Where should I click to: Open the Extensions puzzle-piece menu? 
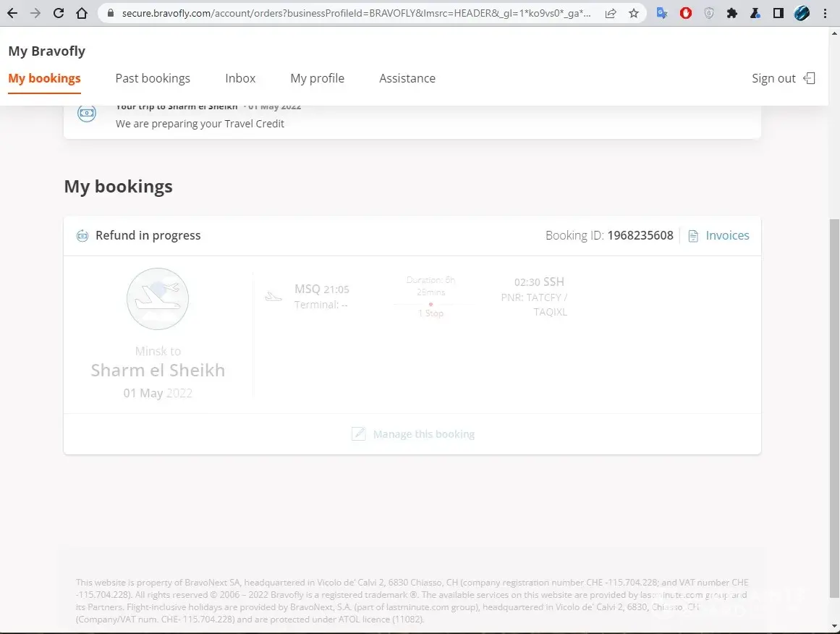731,14
